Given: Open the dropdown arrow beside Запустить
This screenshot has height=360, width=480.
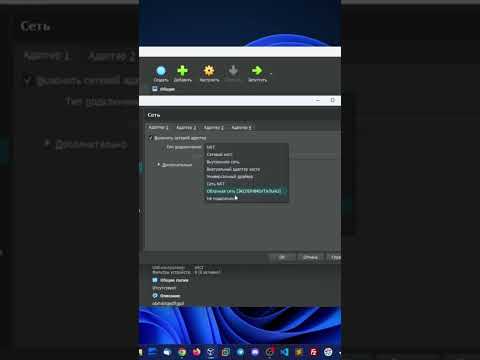Looking at the screenshot, I should coord(271,74).
